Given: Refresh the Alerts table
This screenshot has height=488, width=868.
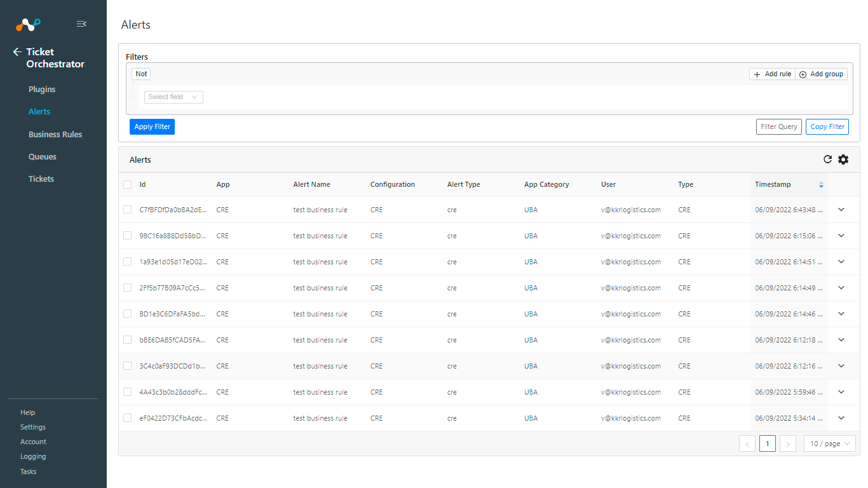Looking at the screenshot, I should coord(827,159).
